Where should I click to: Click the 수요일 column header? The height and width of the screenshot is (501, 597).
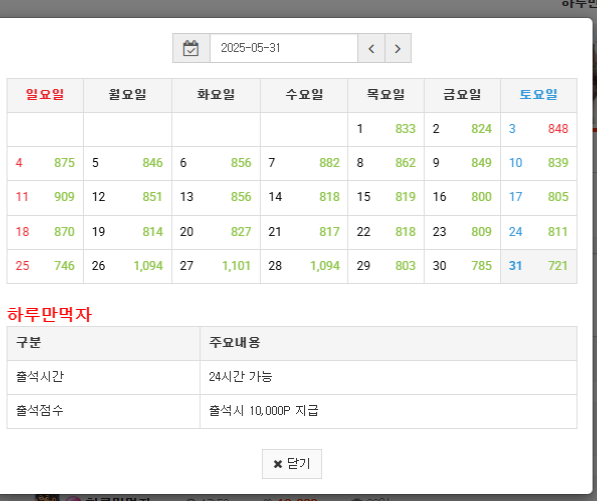coord(304,95)
